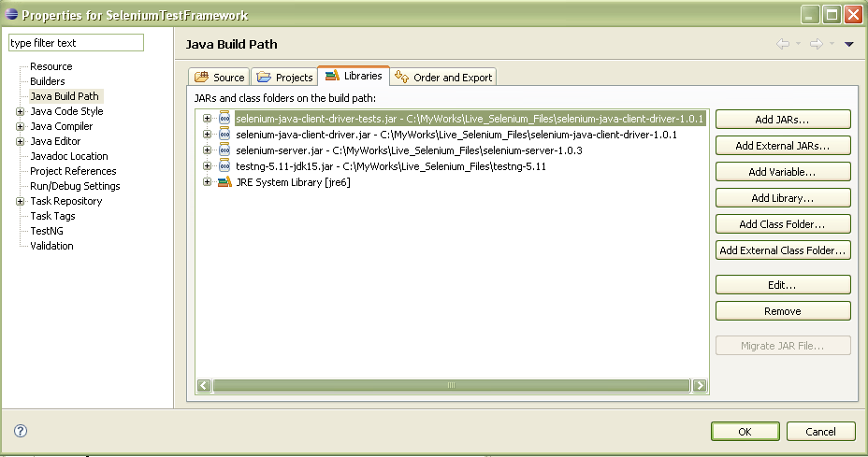Screen dimensions: 868x457
Task: Select JRE System Library [jre6] row
Action: pyautogui.click(x=293, y=182)
